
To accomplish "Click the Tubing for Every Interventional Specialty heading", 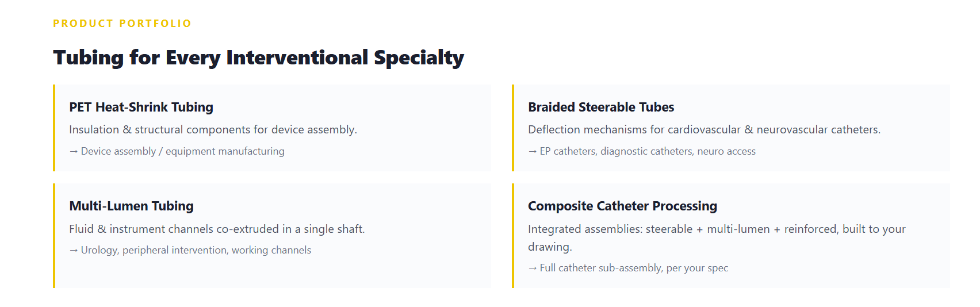I will pyautogui.click(x=258, y=57).
